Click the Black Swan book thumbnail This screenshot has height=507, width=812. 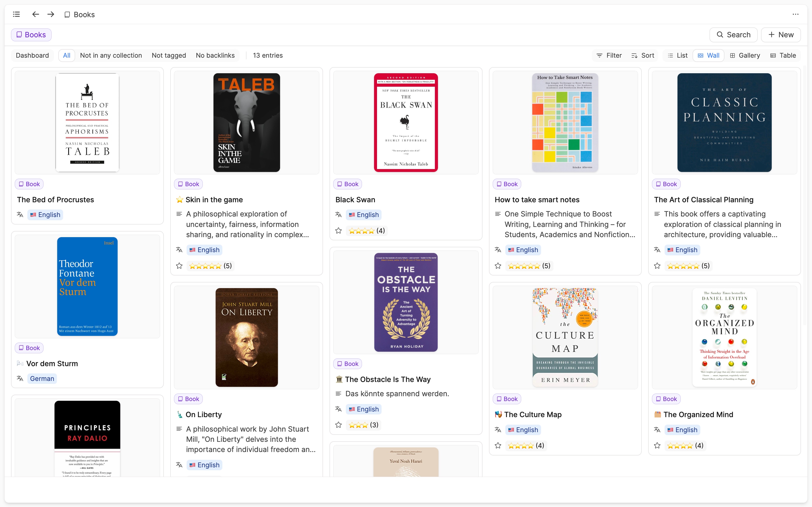coord(406,122)
